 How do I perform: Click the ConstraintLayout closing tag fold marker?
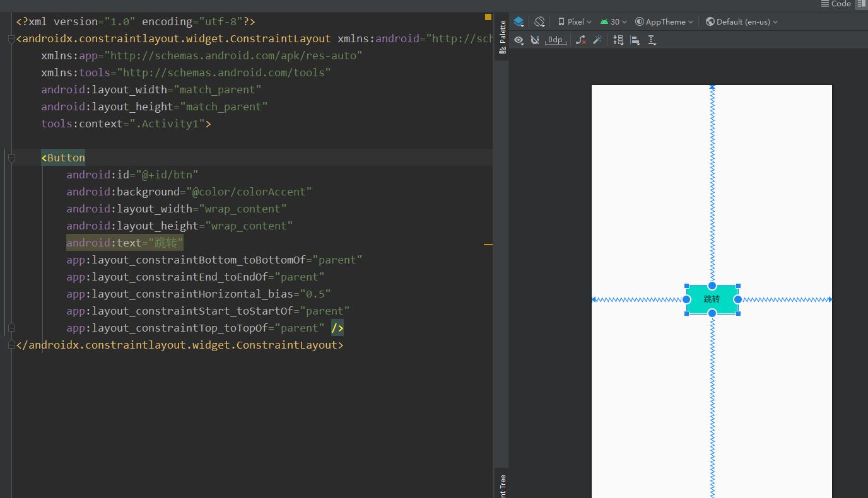pos(11,345)
